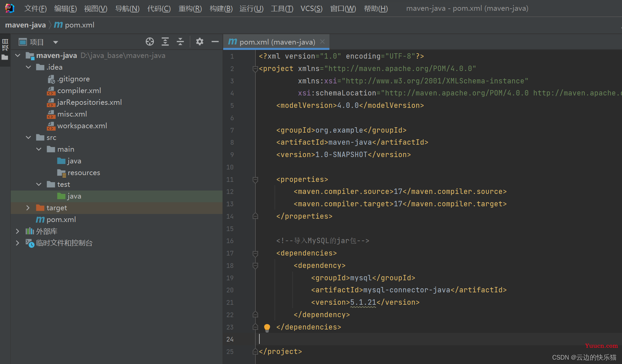Open project panel settings gear
This screenshot has width=622, height=364.
pos(200,42)
